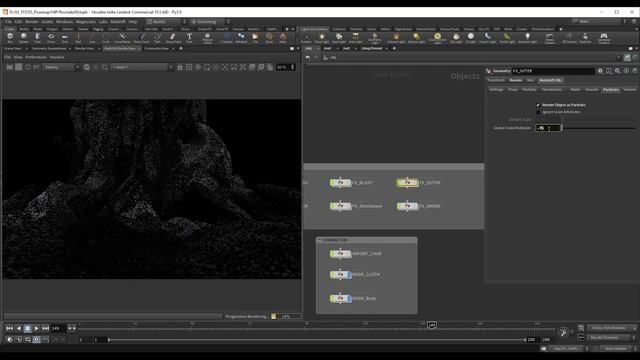Select the Ambient Light shelf tool

coord(527,38)
